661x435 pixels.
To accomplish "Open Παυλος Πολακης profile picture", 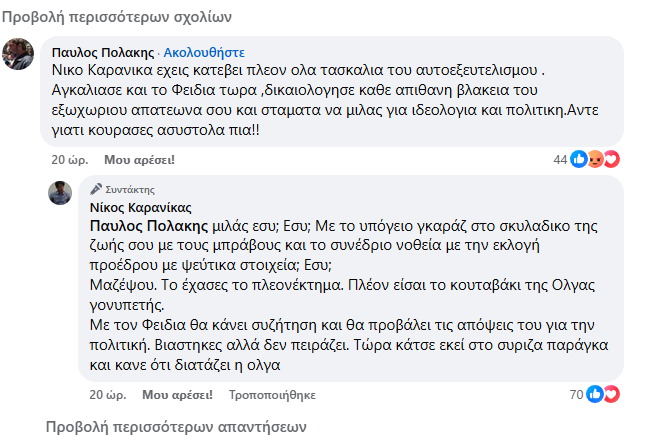I will pyautogui.click(x=19, y=54).
